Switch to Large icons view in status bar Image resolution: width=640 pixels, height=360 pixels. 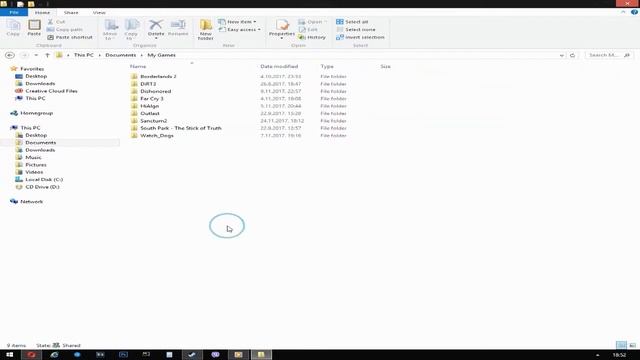tap(632, 345)
